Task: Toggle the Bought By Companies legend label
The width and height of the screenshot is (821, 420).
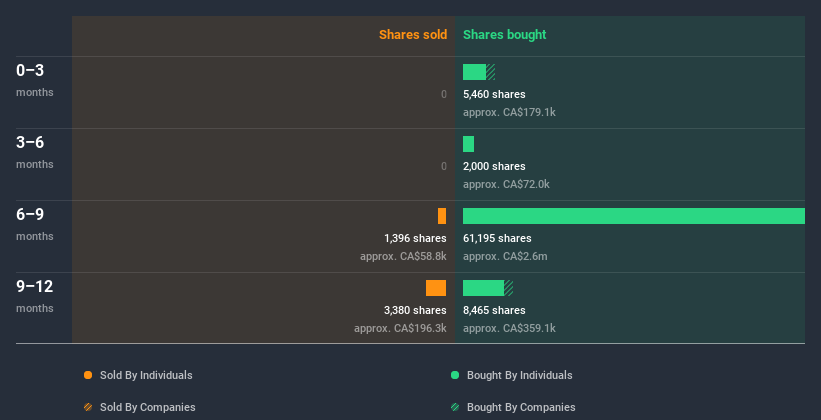Action: 521,407
